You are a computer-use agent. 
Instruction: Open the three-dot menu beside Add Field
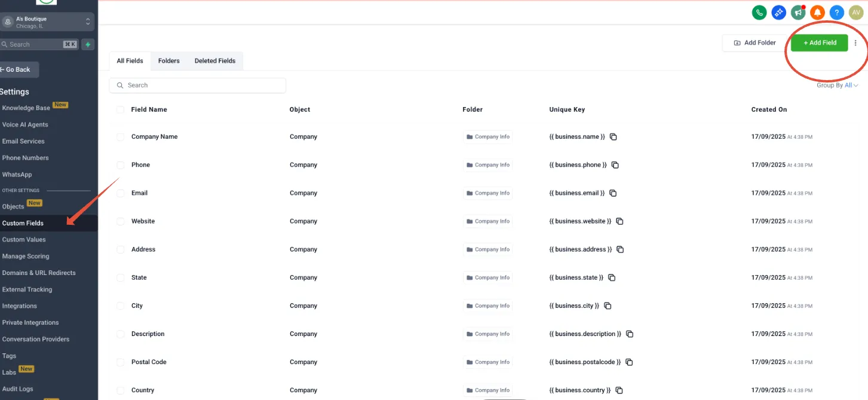[855, 43]
